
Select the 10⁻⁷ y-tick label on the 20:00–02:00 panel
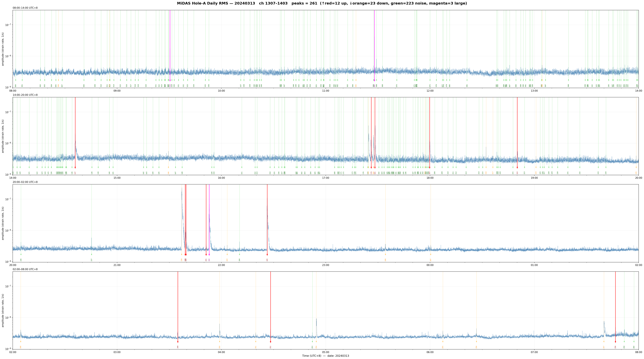click(x=8, y=199)
